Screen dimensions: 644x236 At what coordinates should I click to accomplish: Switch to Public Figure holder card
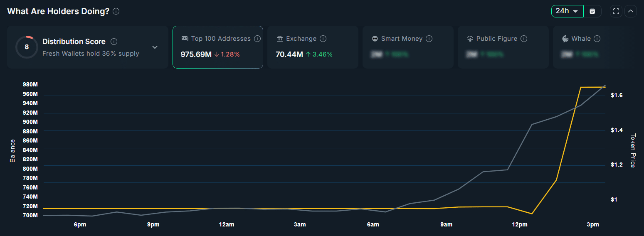pyautogui.click(x=503, y=47)
